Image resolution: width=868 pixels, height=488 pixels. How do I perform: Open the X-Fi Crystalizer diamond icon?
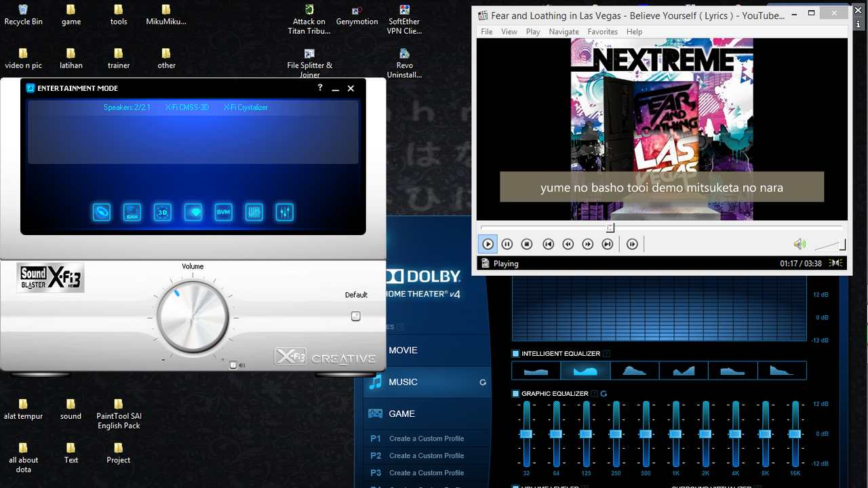tap(193, 212)
